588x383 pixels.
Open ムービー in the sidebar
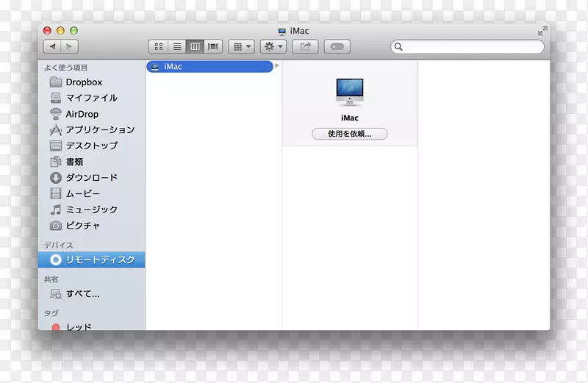click(x=91, y=193)
